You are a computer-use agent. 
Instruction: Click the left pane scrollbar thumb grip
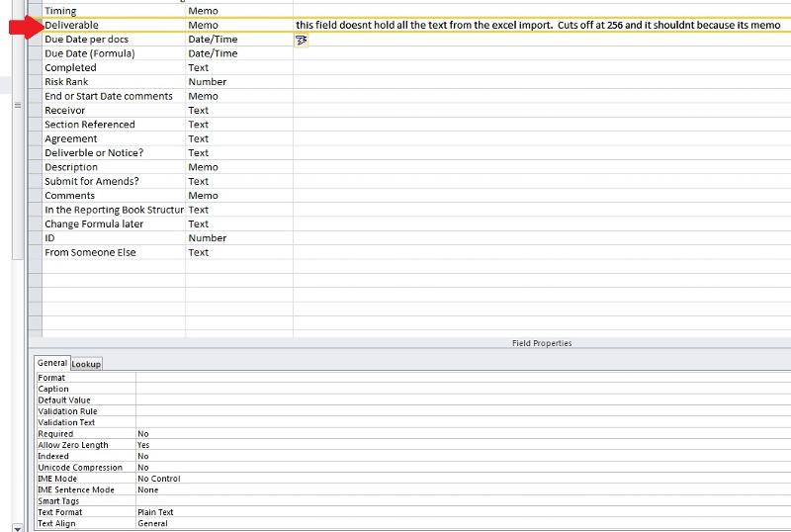pos(18,106)
